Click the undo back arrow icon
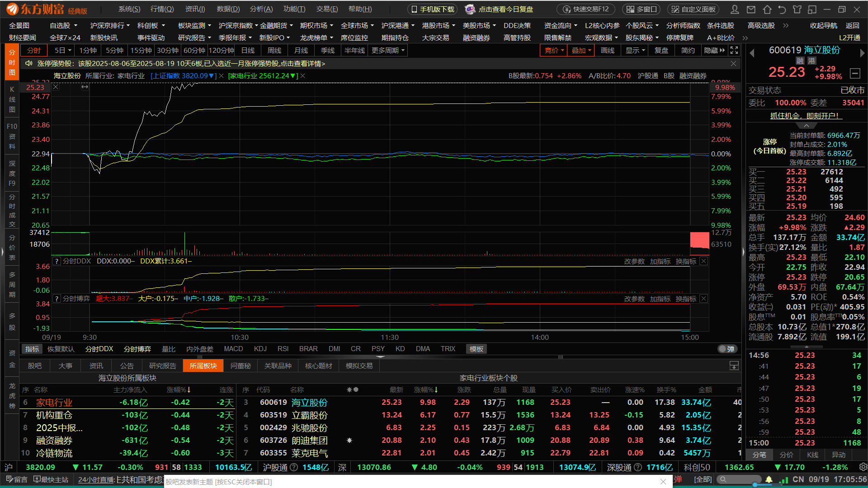This screenshot has width=868, height=488. coord(782,9)
